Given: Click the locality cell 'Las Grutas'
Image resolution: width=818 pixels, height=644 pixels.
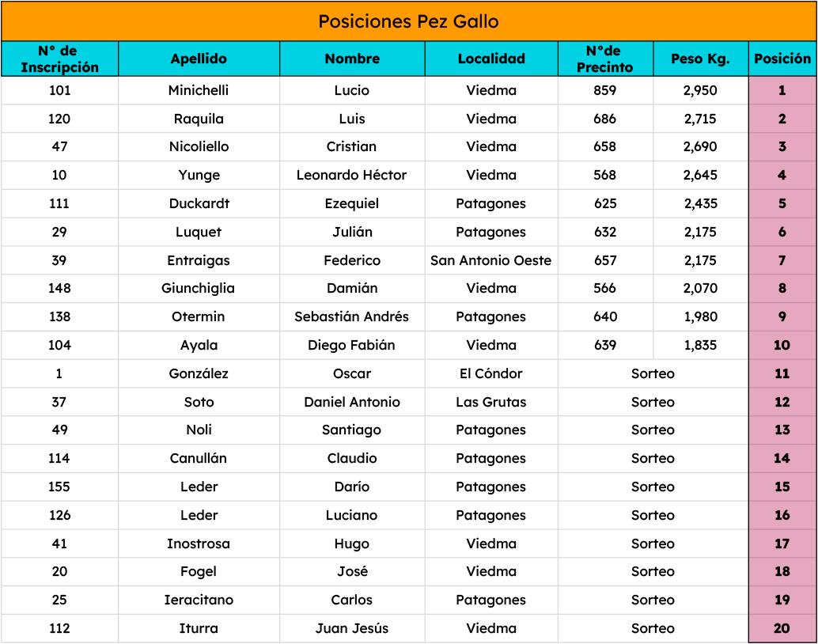Looking at the screenshot, I should click(x=491, y=402).
